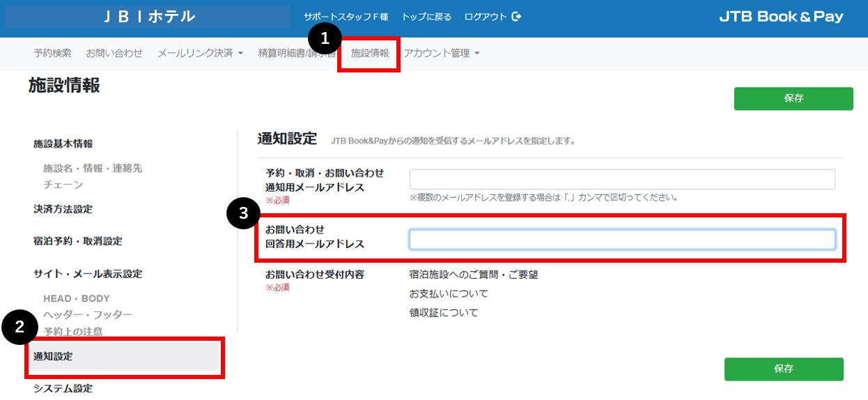Click the お支払いについて text
Viewport: 868px width, 400px height.
[449, 294]
